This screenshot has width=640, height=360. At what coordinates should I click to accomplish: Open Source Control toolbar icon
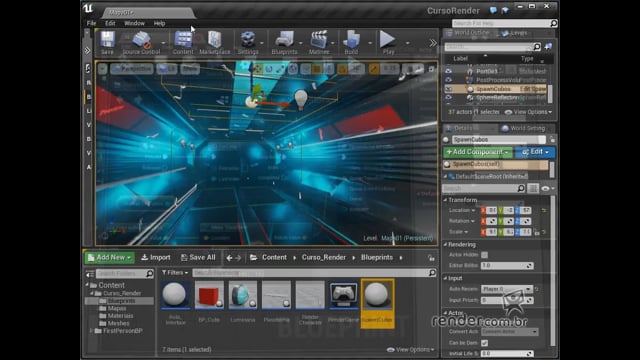click(x=142, y=42)
